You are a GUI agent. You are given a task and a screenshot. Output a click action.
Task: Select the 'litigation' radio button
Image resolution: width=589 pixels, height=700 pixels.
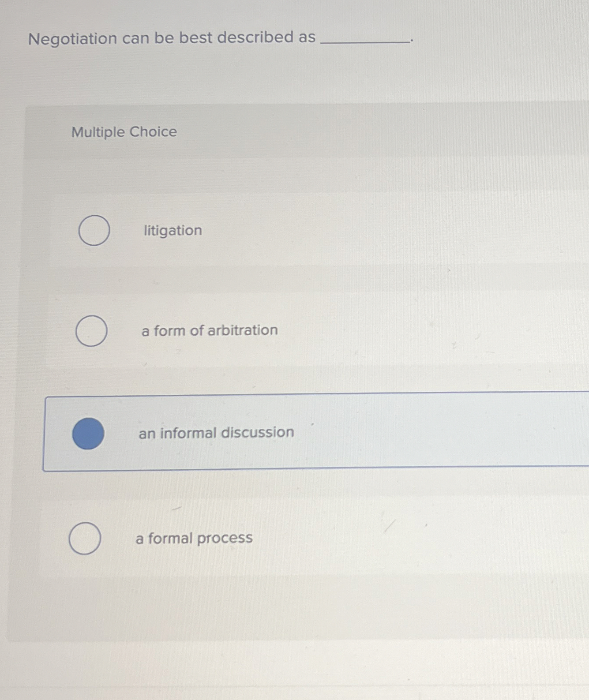[x=94, y=230]
